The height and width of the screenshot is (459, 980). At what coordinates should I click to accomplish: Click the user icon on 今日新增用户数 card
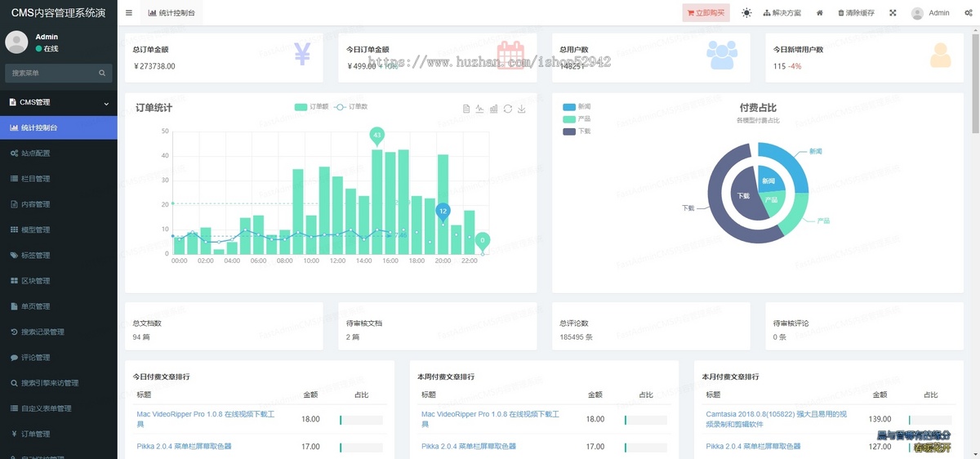[941, 55]
